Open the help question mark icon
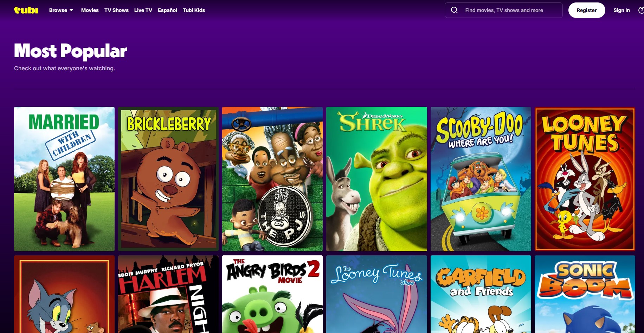This screenshot has width=644, height=333. (641, 10)
